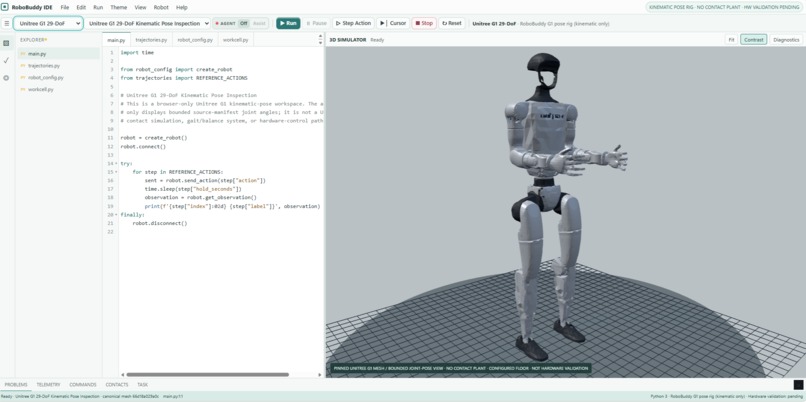The height and width of the screenshot is (402, 806).
Task: Switch to the trajectories.py editor tab
Action: tap(151, 40)
